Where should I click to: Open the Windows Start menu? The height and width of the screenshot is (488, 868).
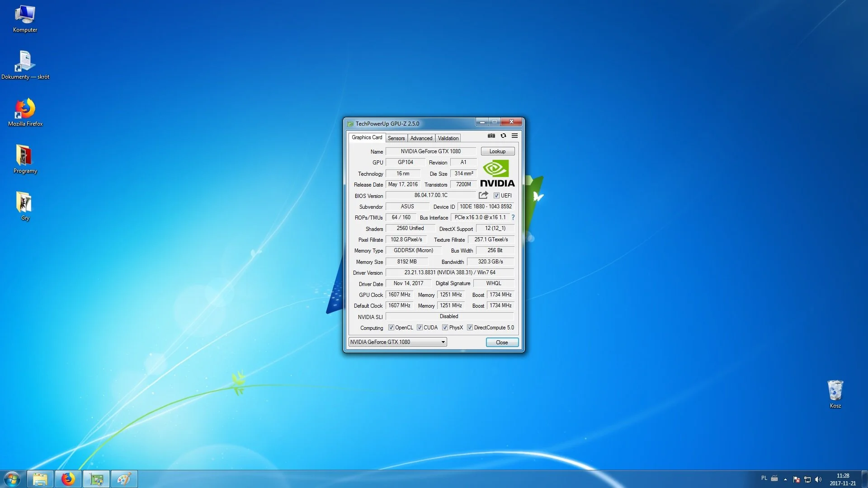coord(12,479)
